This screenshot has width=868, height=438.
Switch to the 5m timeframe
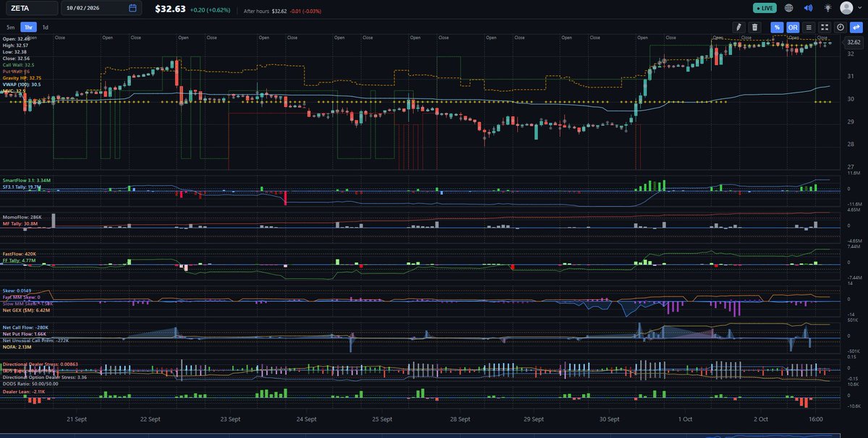[10, 27]
